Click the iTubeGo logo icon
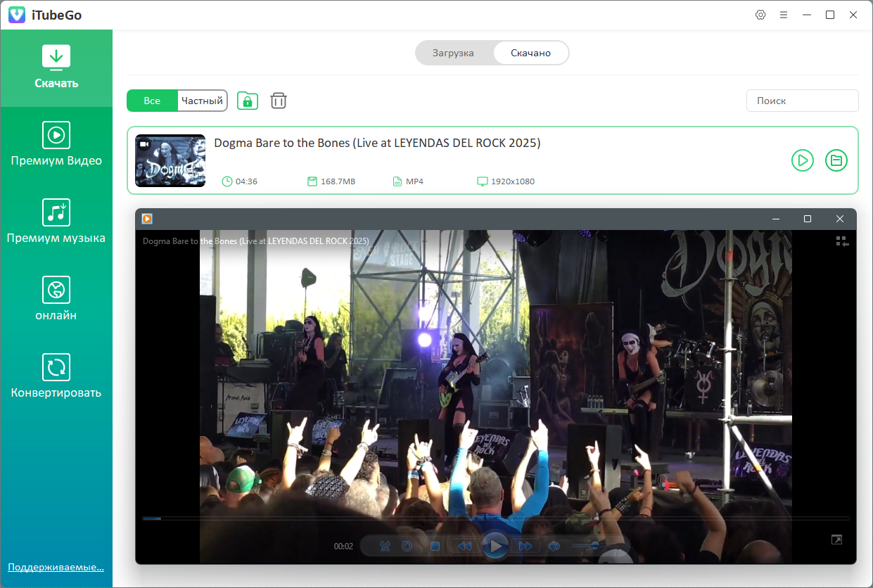Screen dimensions: 873x588 (x=17, y=15)
